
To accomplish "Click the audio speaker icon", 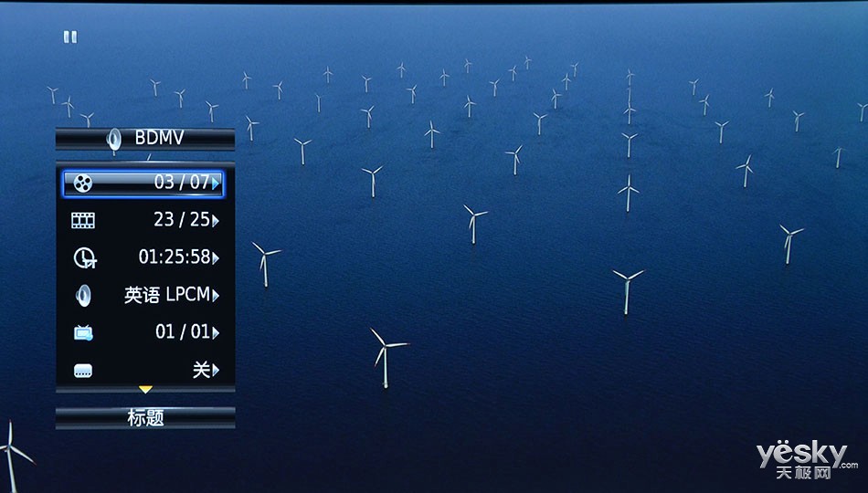I will 83,295.
